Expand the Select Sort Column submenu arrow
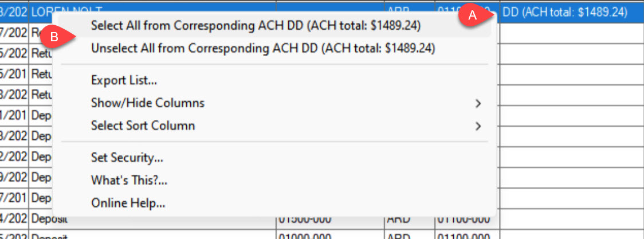This screenshot has width=644, height=239. click(478, 126)
